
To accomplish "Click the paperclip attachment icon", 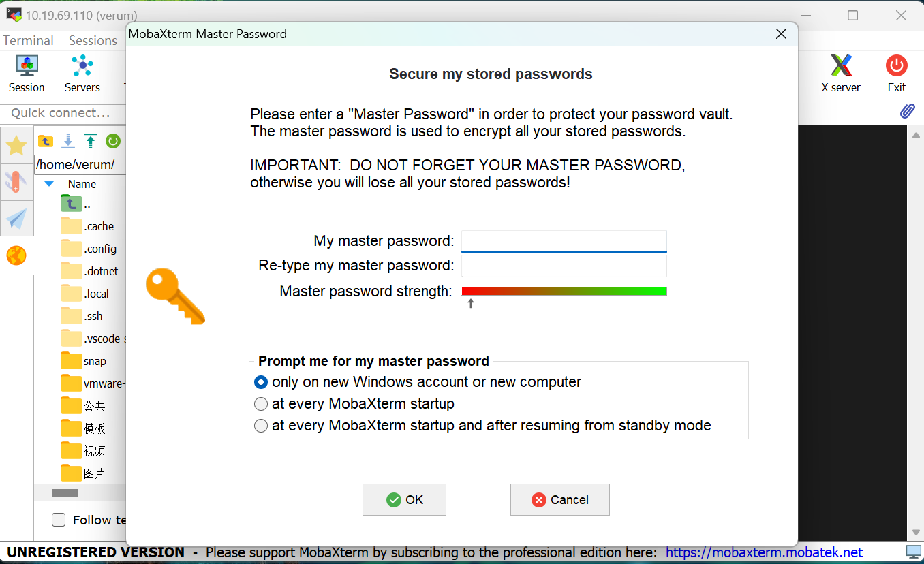I will click(x=907, y=111).
